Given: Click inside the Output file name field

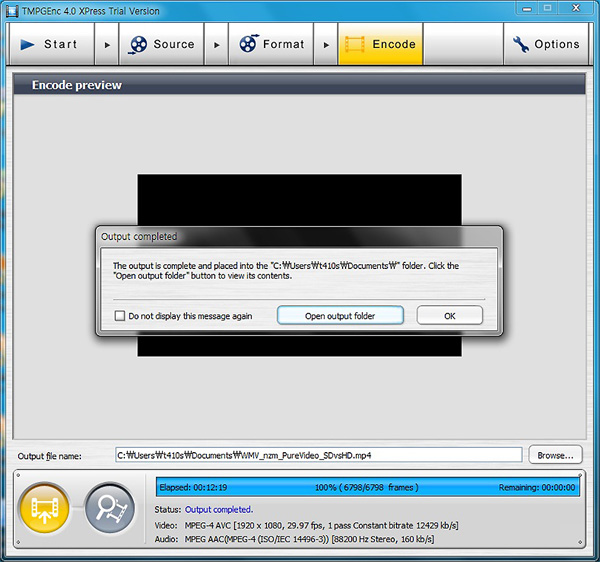Looking at the screenshot, I should 318,455.
